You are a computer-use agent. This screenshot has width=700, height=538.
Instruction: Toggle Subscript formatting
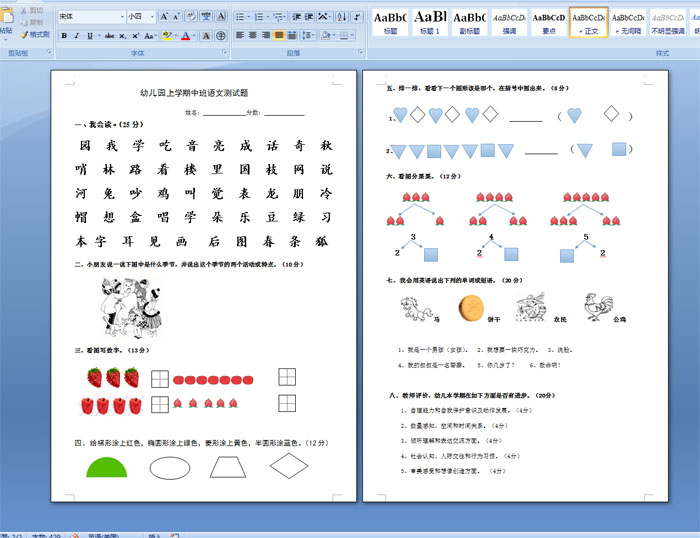pyautogui.click(x=122, y=36)
